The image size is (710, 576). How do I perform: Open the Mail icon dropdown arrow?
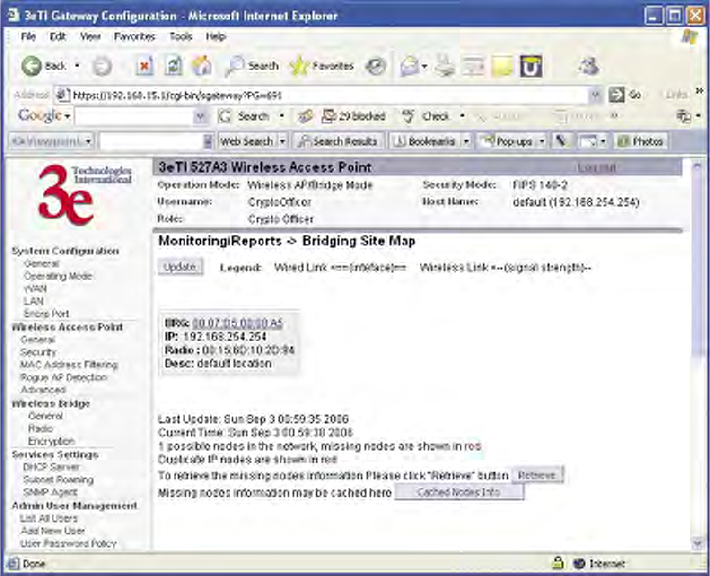(424, 67)
